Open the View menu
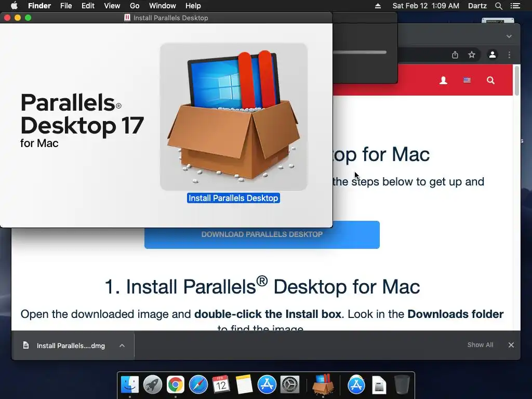Image resolution: width=532 pixels, height=399 pixels. tap(112, 6)
